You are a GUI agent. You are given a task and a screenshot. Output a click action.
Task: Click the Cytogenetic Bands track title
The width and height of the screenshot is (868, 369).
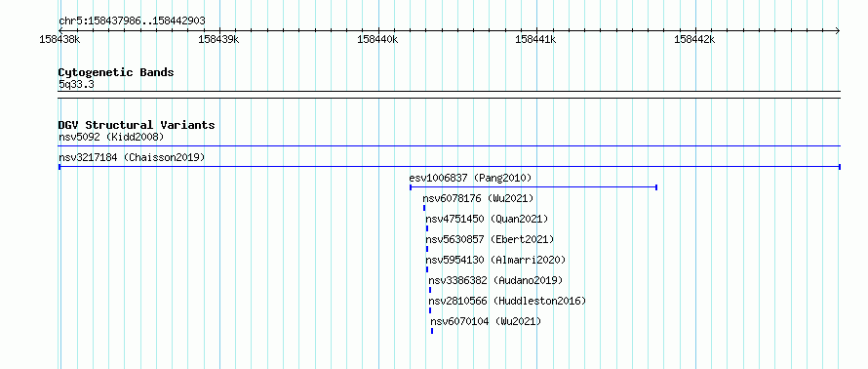coord(116,72)
